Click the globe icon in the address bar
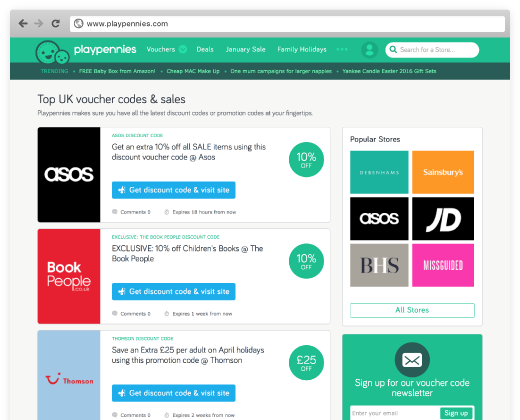Screen dimensions: 520x420 point(78,24)
